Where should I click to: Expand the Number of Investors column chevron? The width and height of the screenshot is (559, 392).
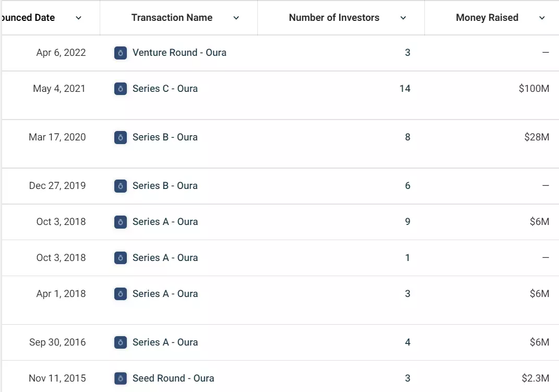(x=403, y=18)
